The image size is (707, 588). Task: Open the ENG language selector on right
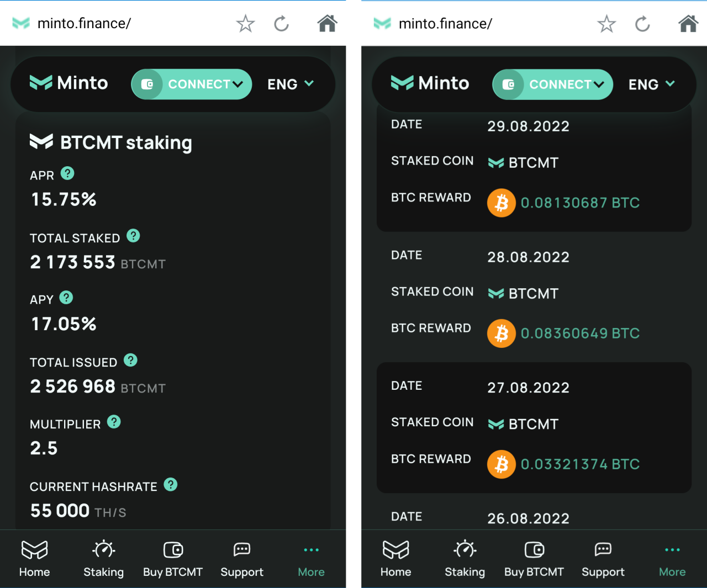[652, 84]
